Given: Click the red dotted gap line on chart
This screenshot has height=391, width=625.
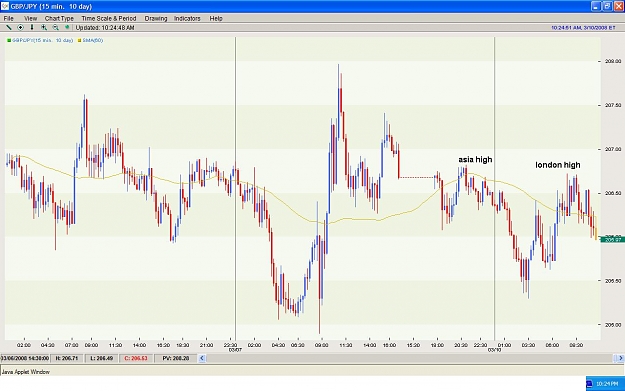Looking at the screenshot, I should click(417, 177).
